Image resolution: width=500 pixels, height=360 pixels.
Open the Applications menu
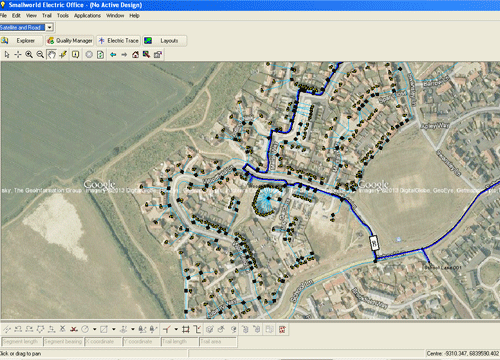click(x=87, y=16)
